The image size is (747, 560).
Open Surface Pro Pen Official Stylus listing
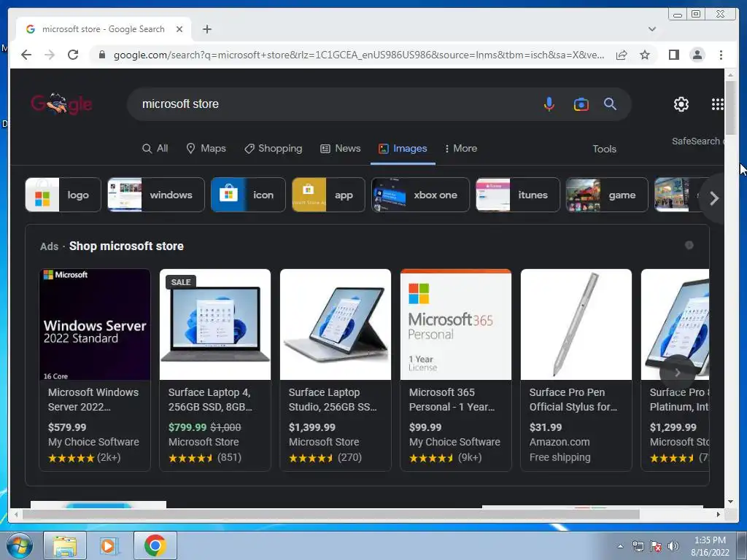point(573,400)
